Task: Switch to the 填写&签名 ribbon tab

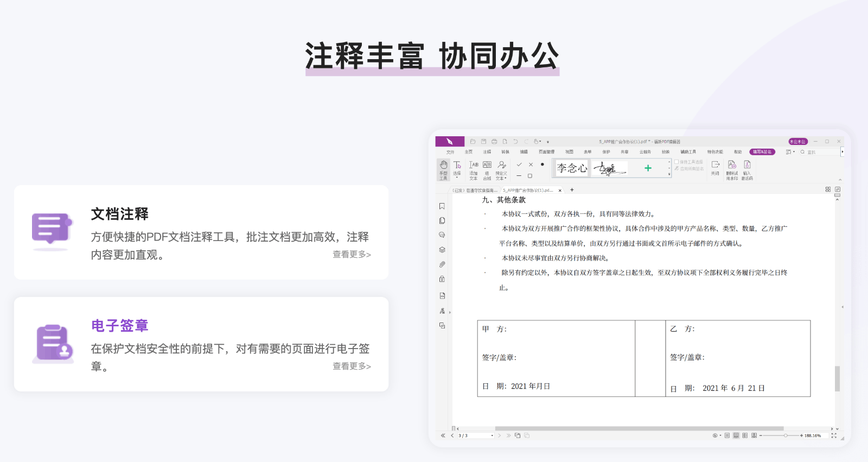Action: coord(762,152)
